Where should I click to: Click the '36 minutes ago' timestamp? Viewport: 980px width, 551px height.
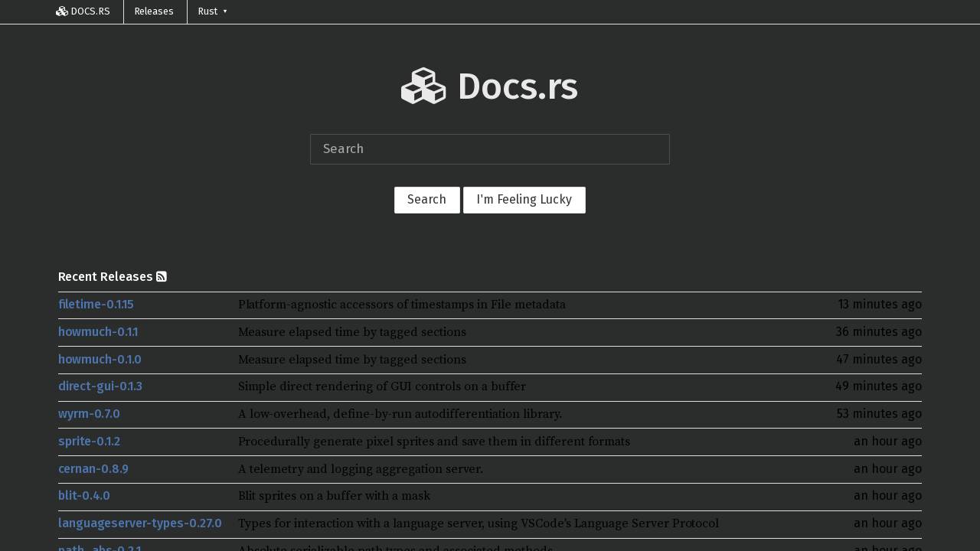click(x=879, y=332)
